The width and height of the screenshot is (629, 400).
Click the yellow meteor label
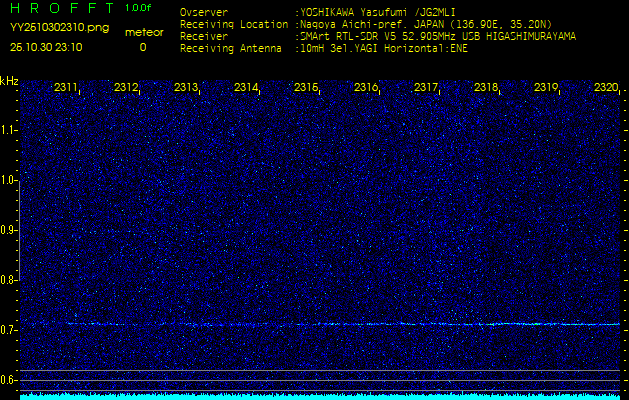(x=143, y=32)
